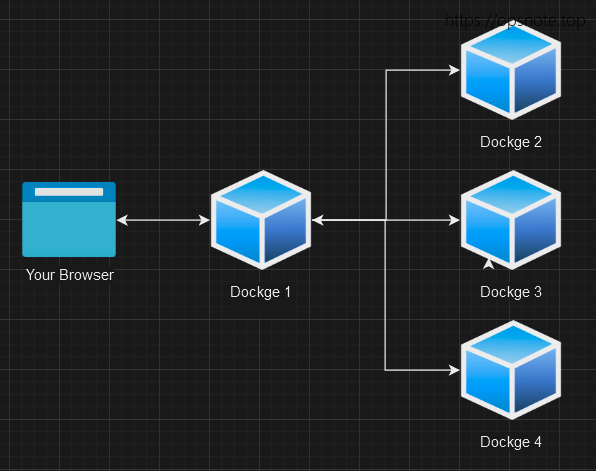
Task: Open the https://opsnote.top watermark link
Action: tap(515, 21)
